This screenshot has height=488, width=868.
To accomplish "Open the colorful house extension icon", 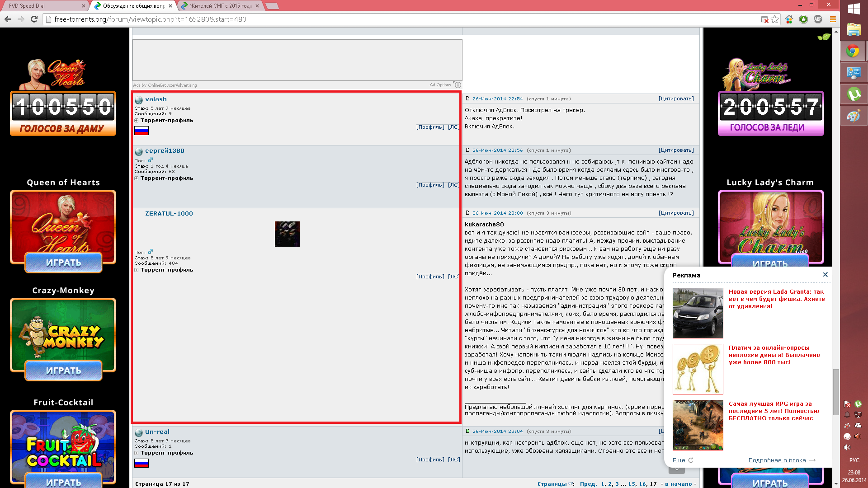I will 789,19.
